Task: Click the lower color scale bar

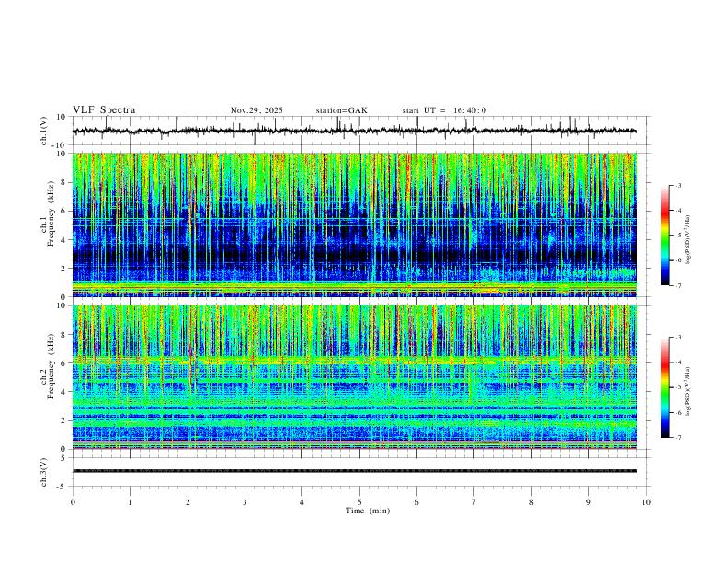Action: click(665, 387)
